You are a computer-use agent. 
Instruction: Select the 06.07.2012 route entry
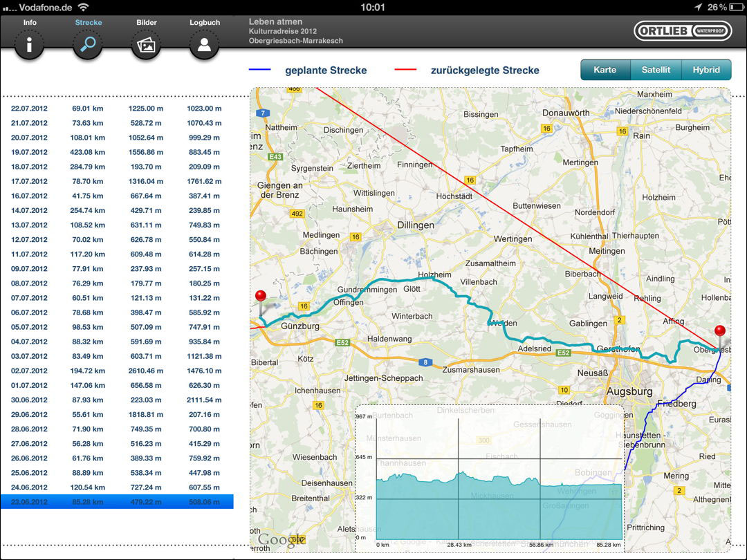tap(117, 312)
